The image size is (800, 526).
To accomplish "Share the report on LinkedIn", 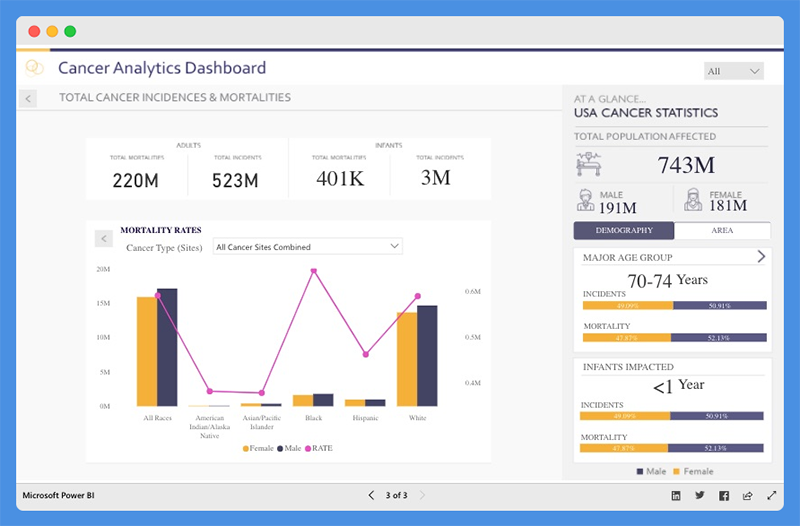I will [x=676, y=495].
